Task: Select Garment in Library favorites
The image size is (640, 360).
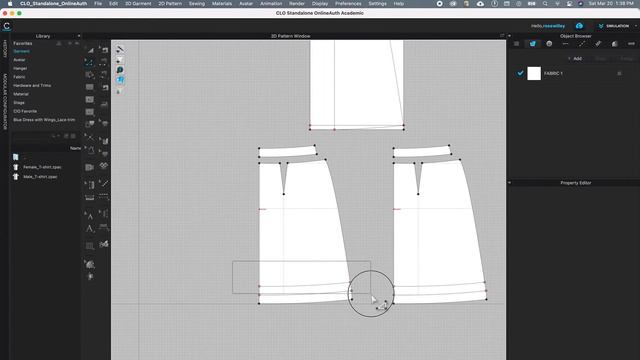Action: (21, 51)
